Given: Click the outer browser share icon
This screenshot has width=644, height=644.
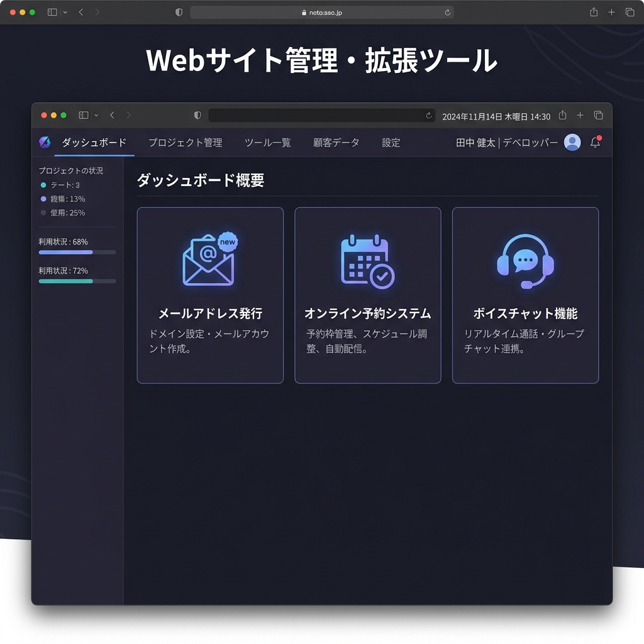Looking at the screenshot, I should 594,12.
